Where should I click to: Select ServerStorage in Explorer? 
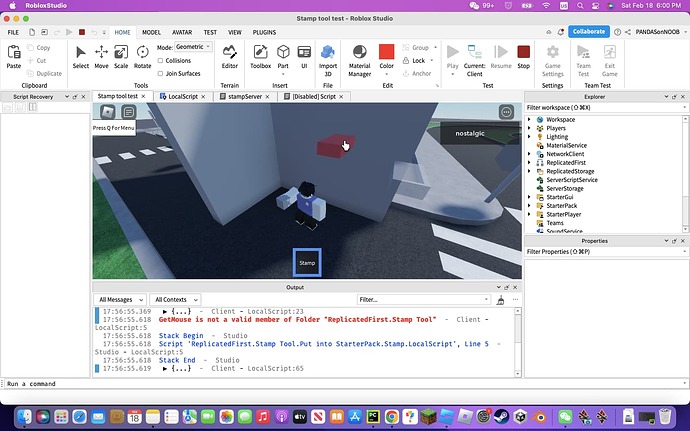click(x=565, y=188)
